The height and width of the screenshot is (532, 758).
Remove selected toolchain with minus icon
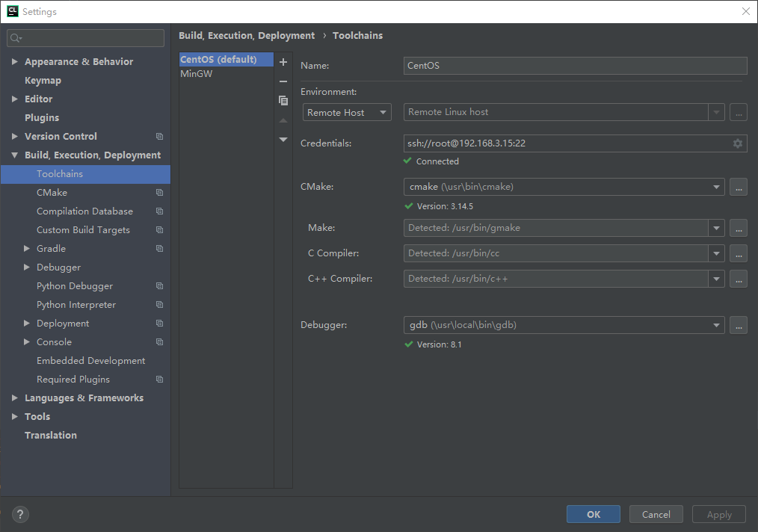(x=283, y=81)
